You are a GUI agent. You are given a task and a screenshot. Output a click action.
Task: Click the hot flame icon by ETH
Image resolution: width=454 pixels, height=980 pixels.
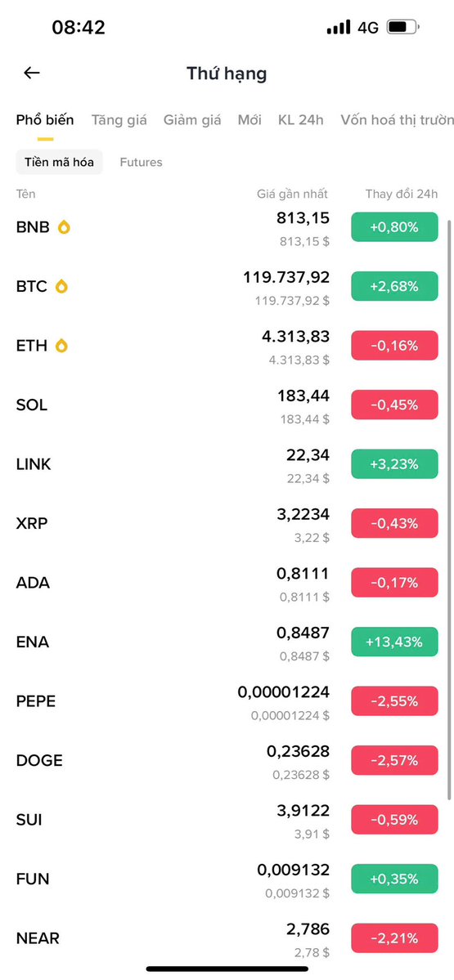[61, 346]
